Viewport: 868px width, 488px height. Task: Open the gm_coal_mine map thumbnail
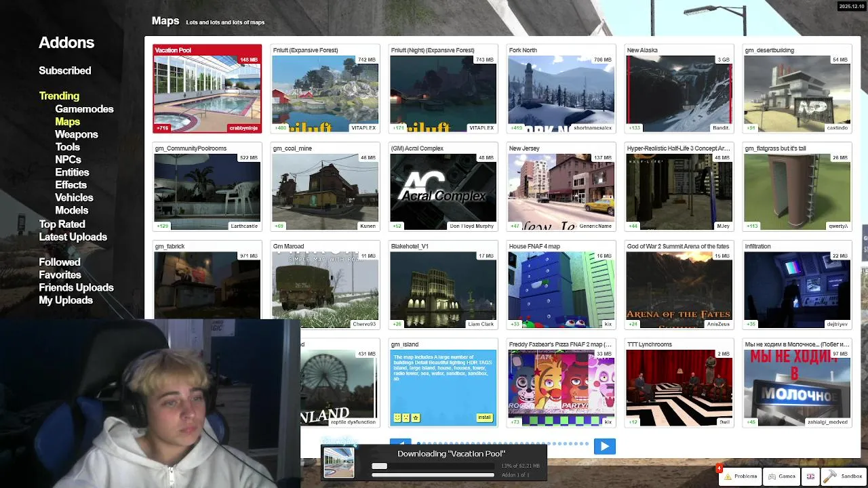(325, 187)
